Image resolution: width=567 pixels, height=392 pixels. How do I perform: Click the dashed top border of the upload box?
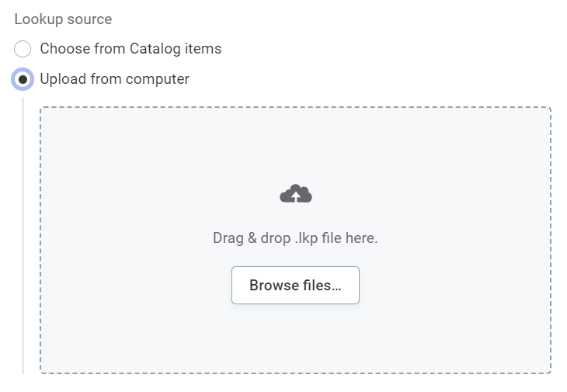(x=295, y=108)
